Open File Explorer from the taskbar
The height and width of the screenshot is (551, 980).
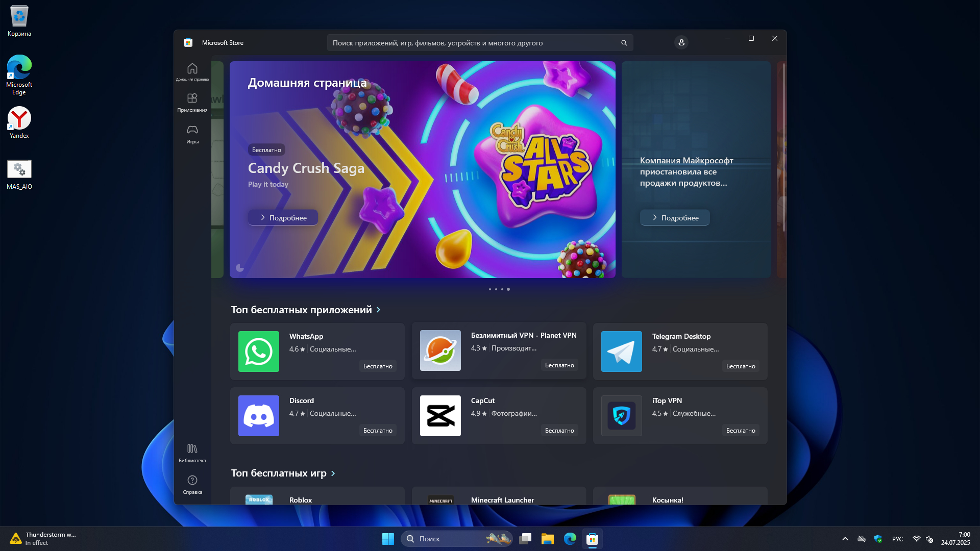[547, 539]
